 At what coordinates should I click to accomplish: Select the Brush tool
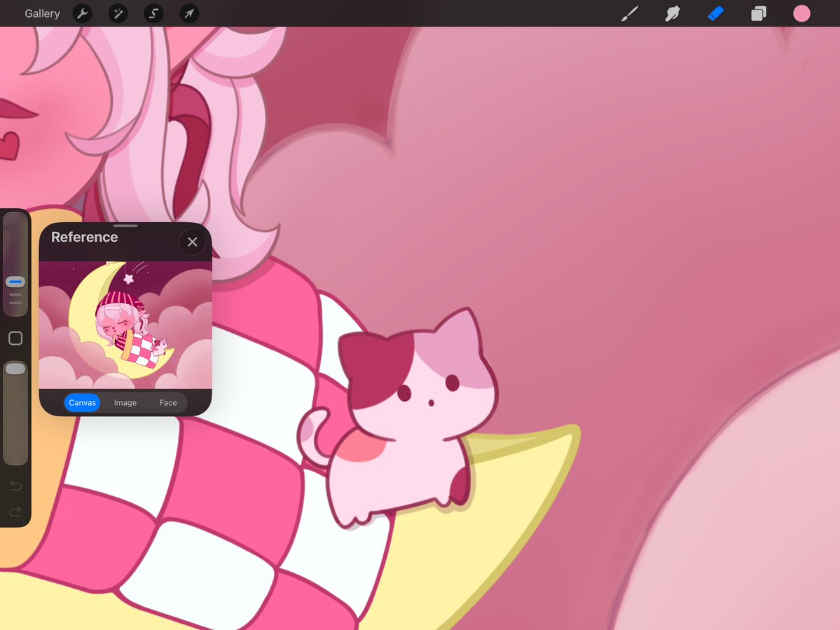pos(628,13)
